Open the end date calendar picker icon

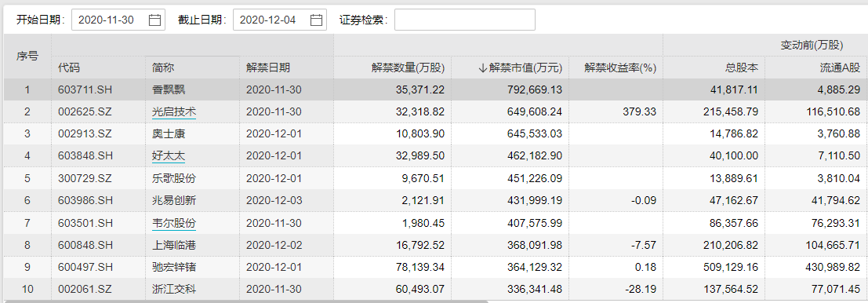pos(316,20)
